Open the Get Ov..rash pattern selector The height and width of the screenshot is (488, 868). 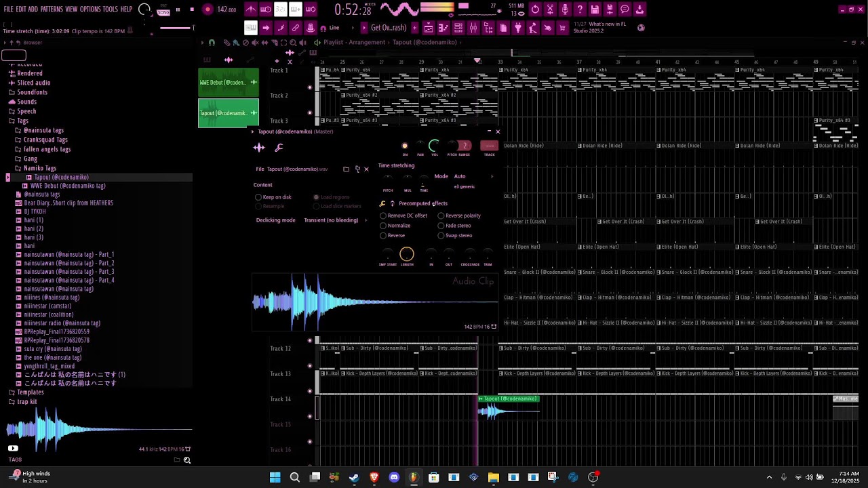pyautogui.click(x=389, y=28)
